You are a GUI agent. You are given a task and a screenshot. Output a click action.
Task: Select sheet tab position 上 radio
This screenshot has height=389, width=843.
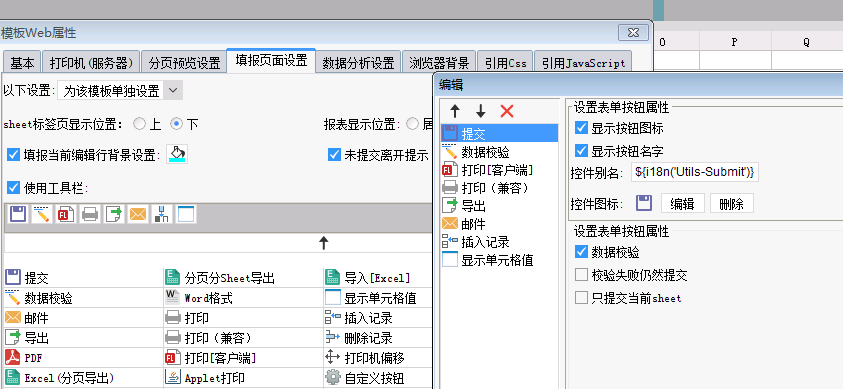coord(139,125)
